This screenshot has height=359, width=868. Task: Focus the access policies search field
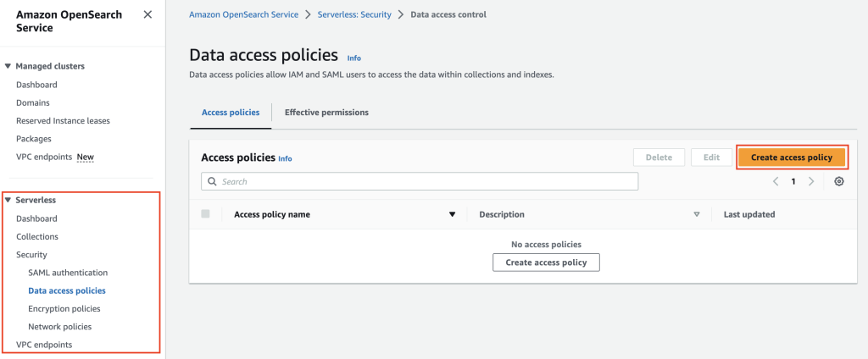[424, 181]
